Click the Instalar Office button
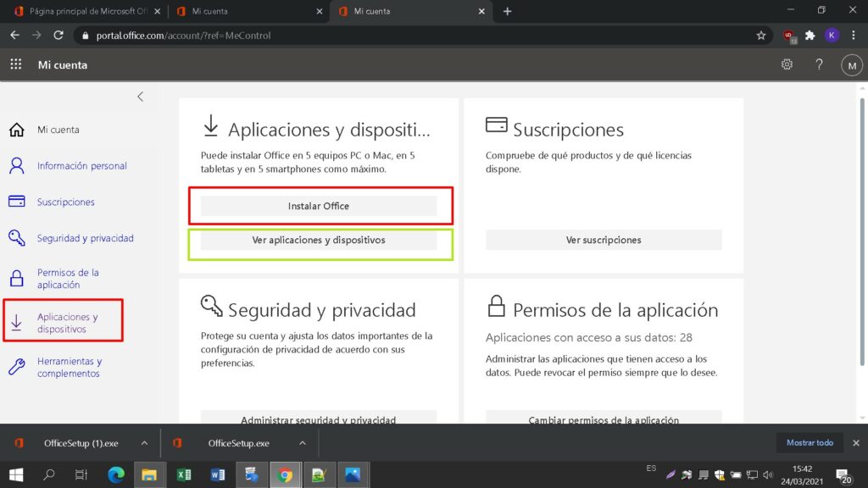Screen dimensions: 868x488 click(x=319, y=206)
